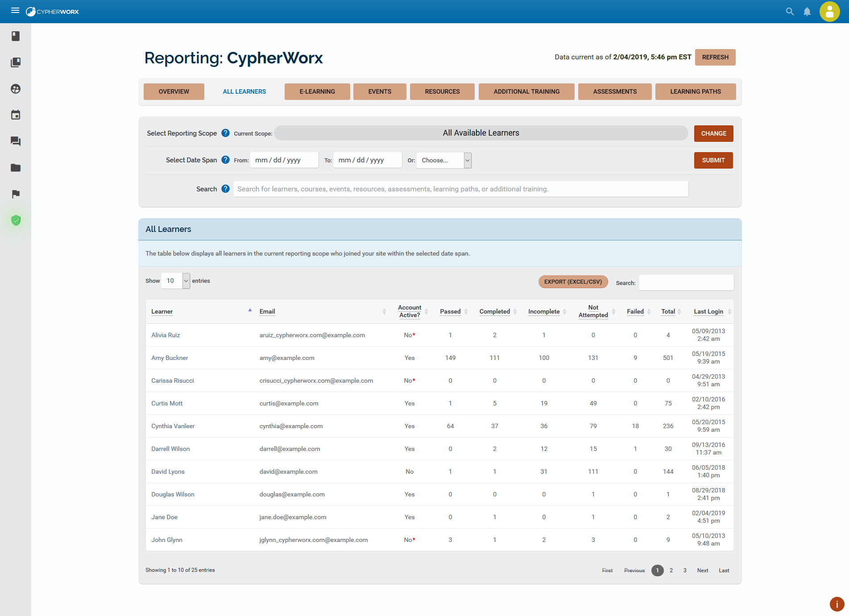Click the CypherWorx logo
849x616 pixels.
(x=52, y=12)
